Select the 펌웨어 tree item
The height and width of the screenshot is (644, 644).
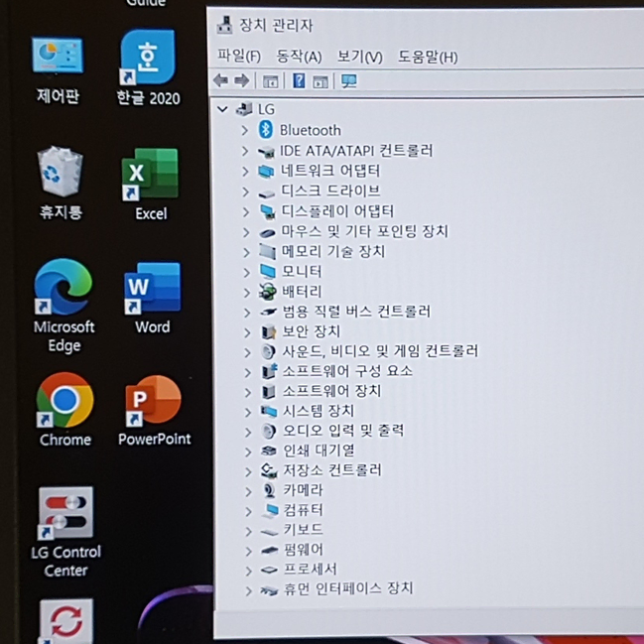[304, 550]
